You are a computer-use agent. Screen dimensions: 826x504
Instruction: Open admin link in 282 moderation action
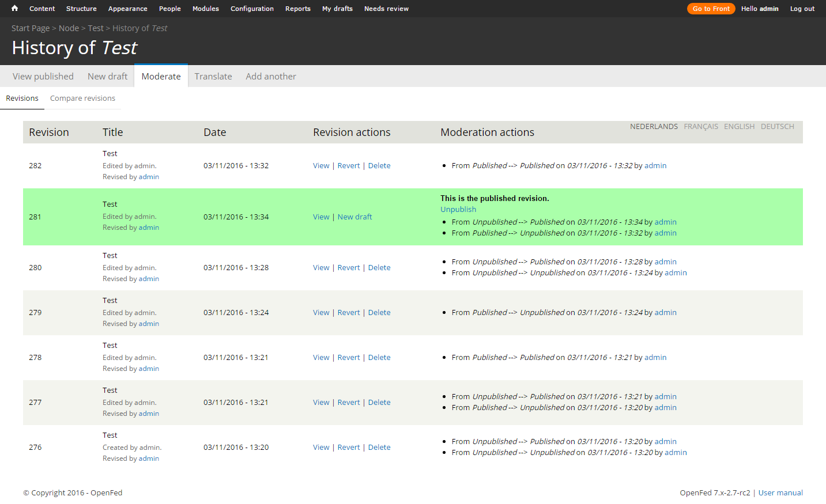[655, 166]
